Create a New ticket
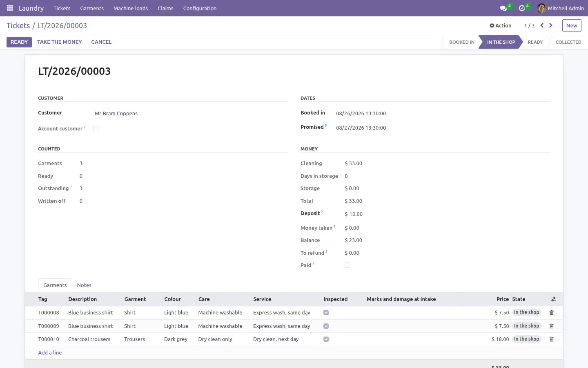The height and width of the screenshot is (368, 588). coord(572,25)
